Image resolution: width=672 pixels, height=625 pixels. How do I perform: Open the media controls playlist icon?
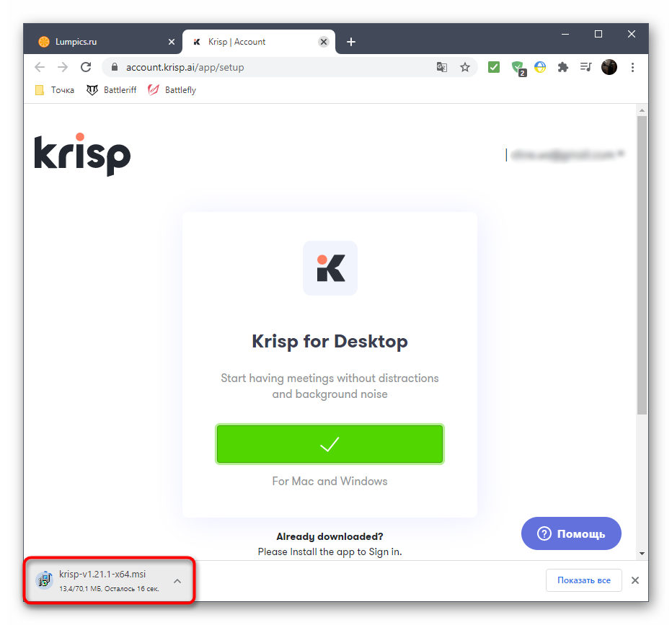(585, 67)
